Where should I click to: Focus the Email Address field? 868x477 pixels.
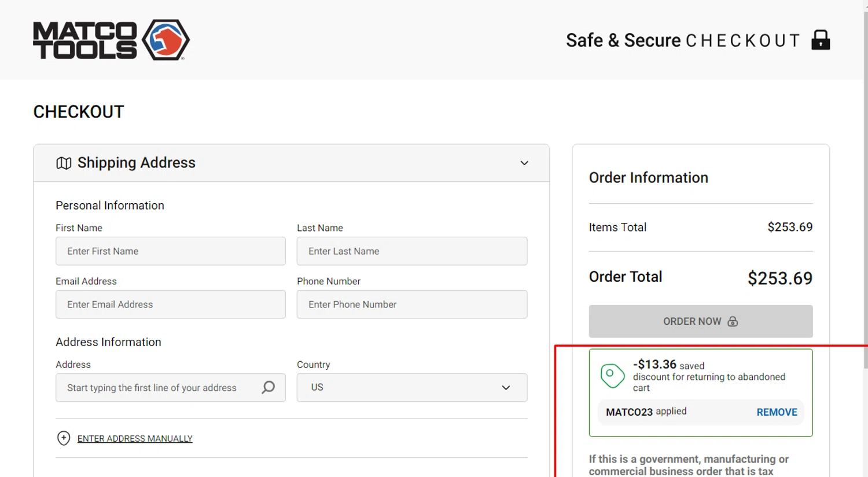[x=171, y=304]
